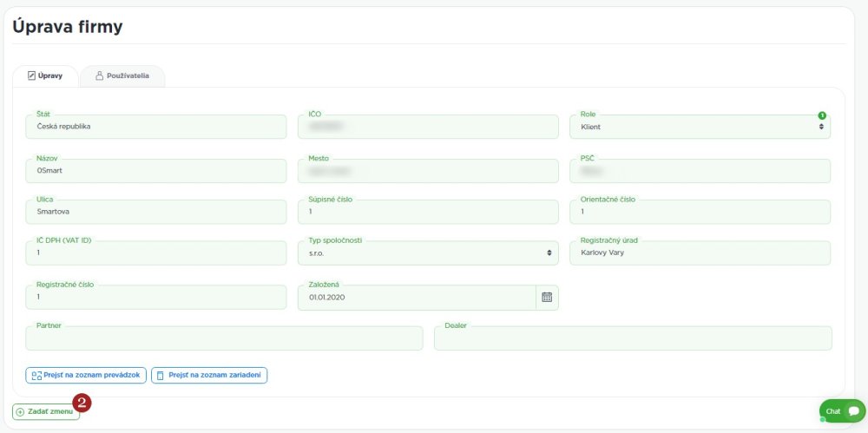Open the Typ spoločnosti dropdown
868x433 pixels.
(x=428, y=253)
